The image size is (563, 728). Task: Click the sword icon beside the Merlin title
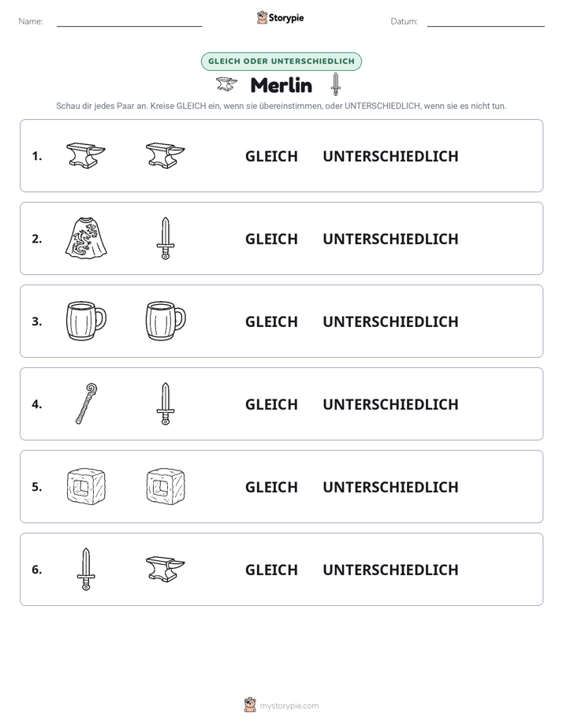pyautogui.click(x=336, y=84)
